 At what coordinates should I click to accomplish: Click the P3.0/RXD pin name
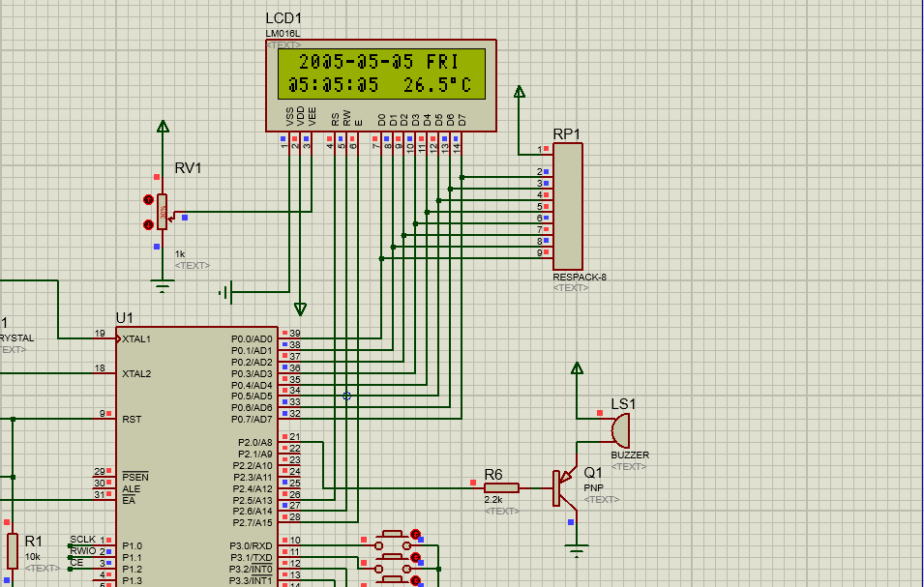(x=251, y=545)
